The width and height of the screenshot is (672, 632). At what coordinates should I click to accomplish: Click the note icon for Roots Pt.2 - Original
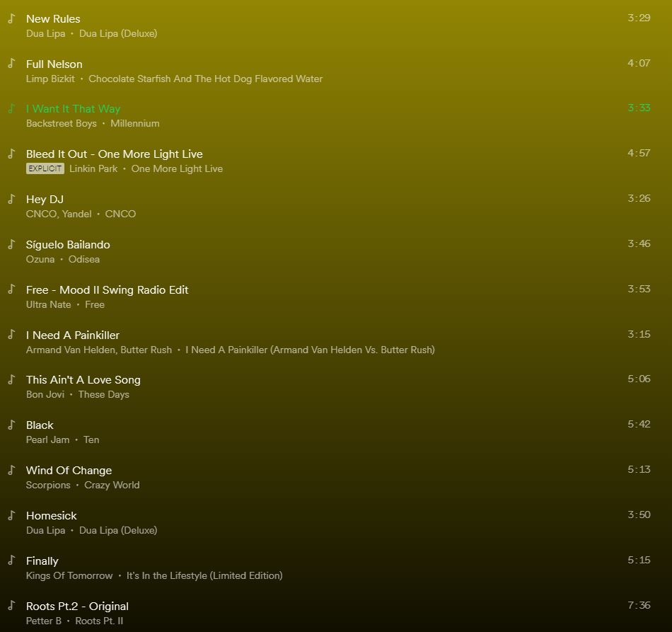click(11, 605)
